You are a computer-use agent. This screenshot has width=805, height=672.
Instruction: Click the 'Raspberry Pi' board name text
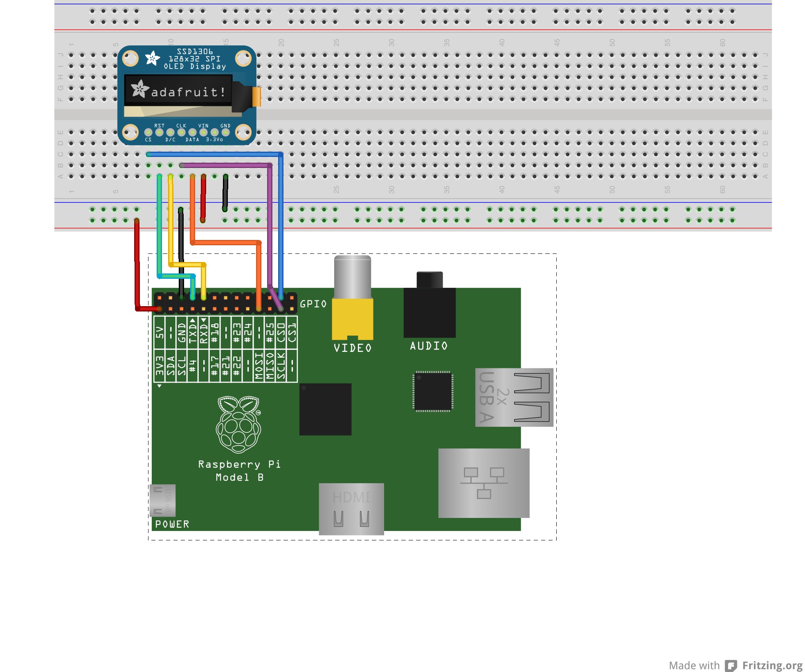point(239,464)
